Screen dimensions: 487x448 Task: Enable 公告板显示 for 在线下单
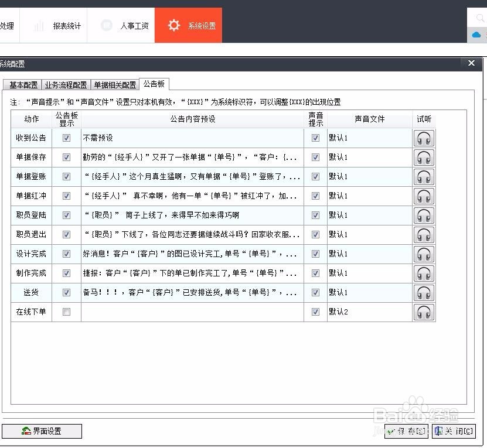coord(66,312)
